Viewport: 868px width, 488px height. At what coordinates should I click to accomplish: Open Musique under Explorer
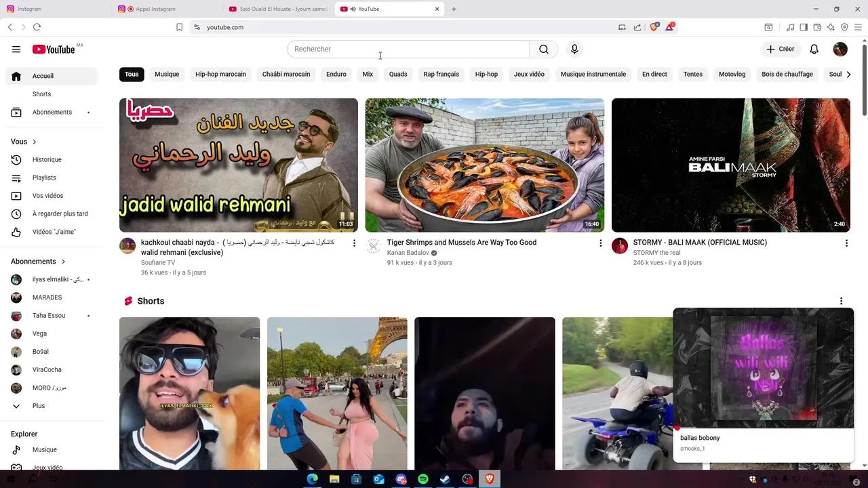click(52, 449)
